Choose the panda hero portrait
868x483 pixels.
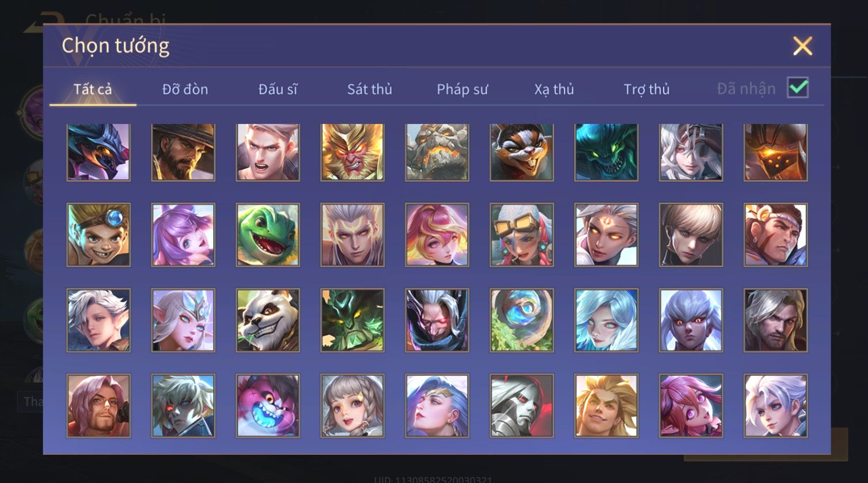click(x=268, y=320)
